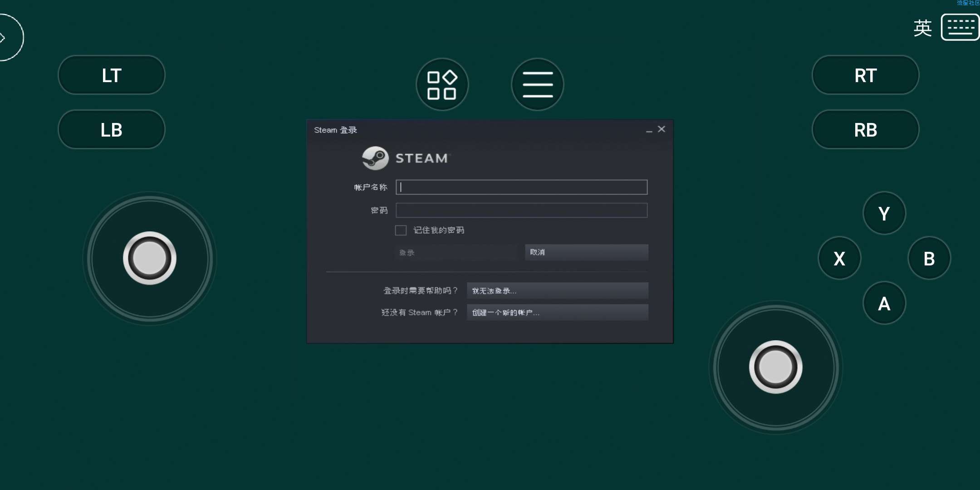The width and height of the screenshot is (980, 490).
Task: Click the 取消 cancel button
Action: (586, 252)
